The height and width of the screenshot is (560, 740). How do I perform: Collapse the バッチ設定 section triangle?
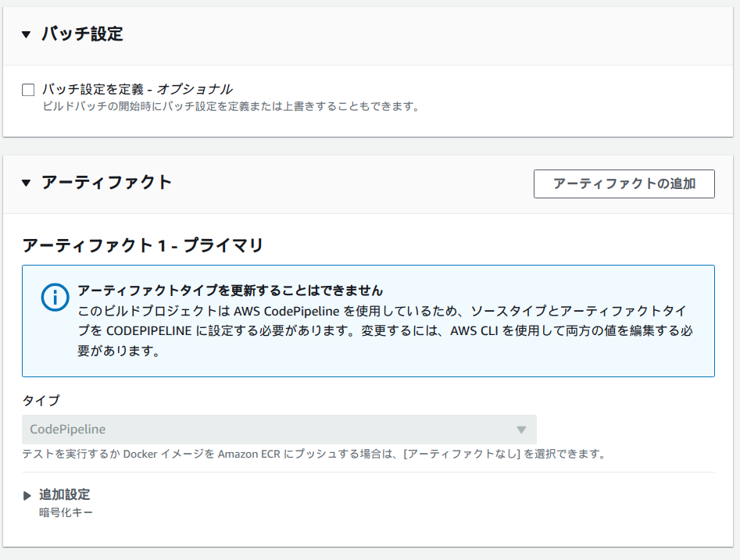tap(27, 34)
